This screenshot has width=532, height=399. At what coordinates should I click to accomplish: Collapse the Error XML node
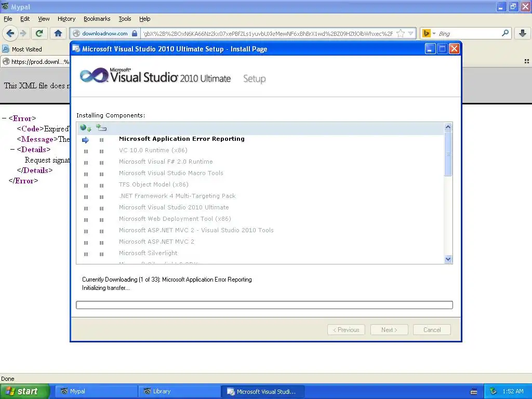click(4, 118)
